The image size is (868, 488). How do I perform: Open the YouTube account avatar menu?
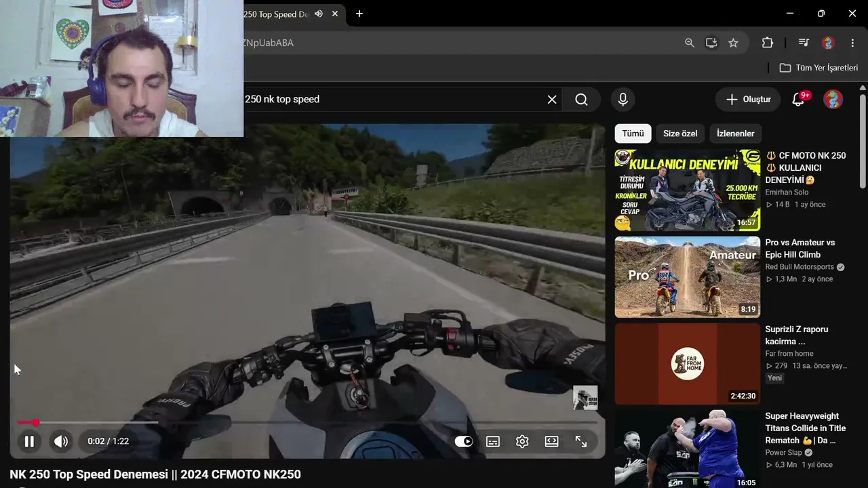[833, 100]
